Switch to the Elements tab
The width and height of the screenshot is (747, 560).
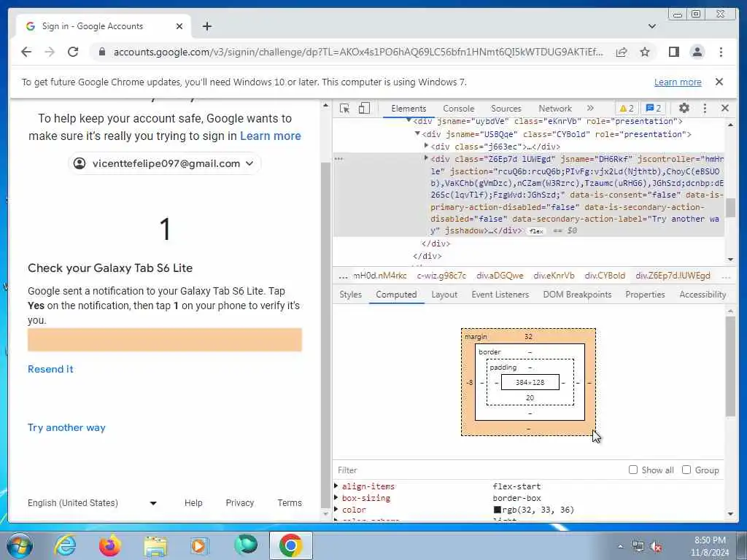click(409, 109)
